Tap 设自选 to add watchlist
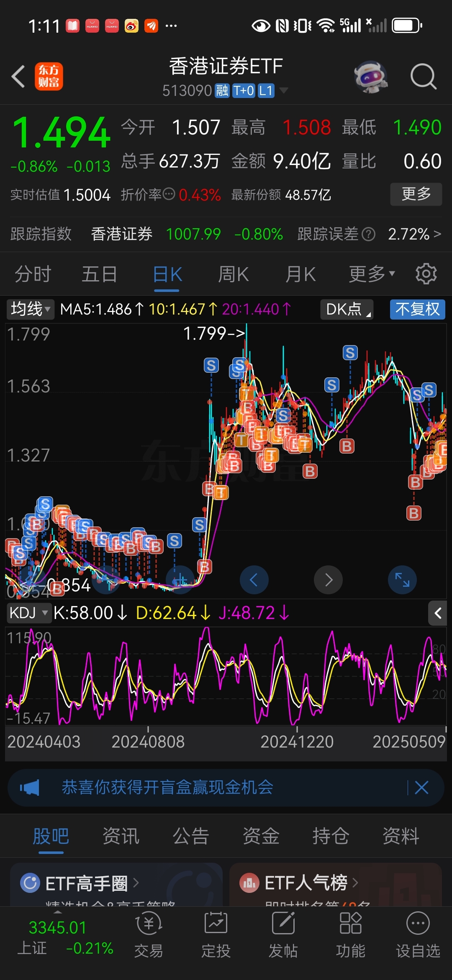The height and width of the screenshot is (980, 452). 418,935
